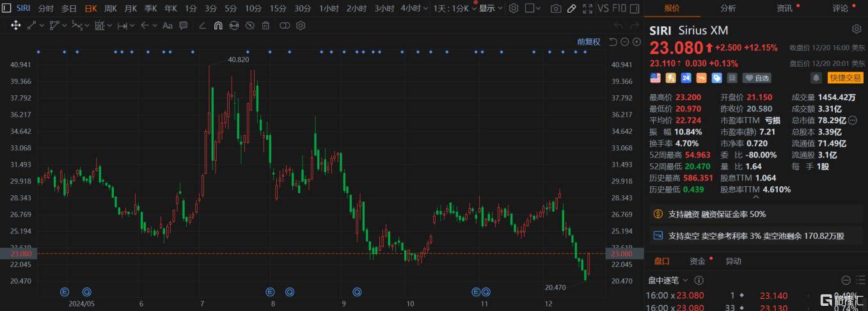Viewport: 868px width, 311px height.
Task: Undo the last drawing action
Action: [618, 26]
